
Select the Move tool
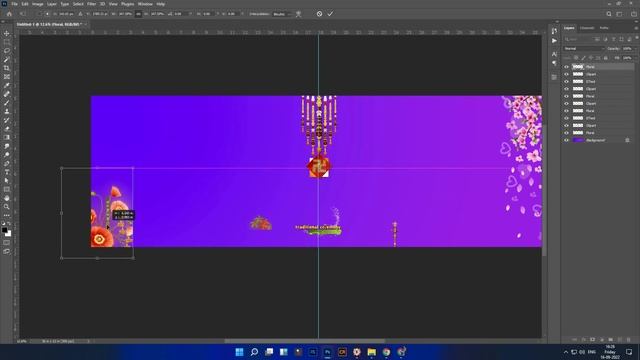pos(7,33)
